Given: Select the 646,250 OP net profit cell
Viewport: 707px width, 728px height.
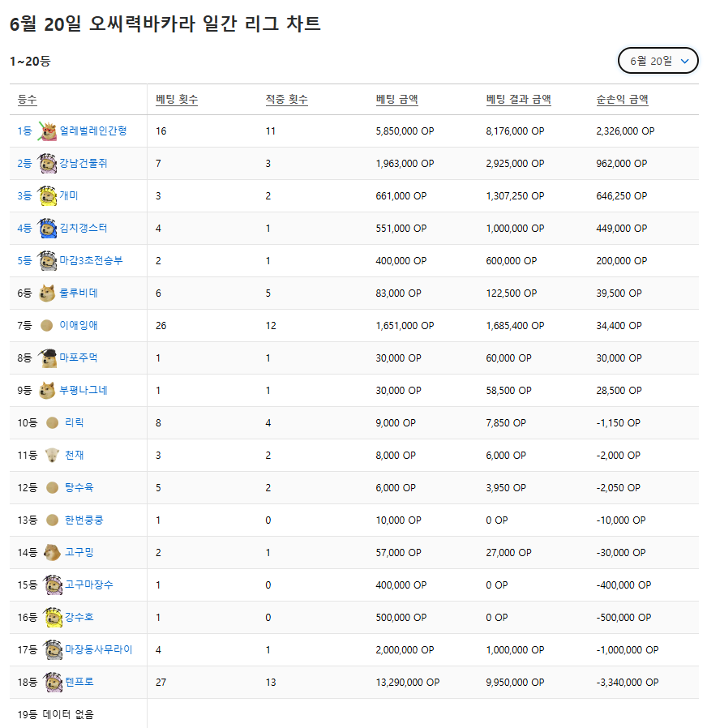Looking at the screenshot, I should 622,196.
